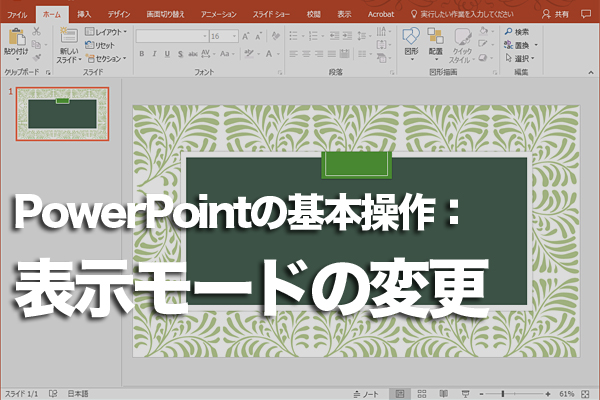Switch to Slide Sorter view icon
Viewport: 600px width, 400px height.
pyautogui.click(x=422, y=394)
